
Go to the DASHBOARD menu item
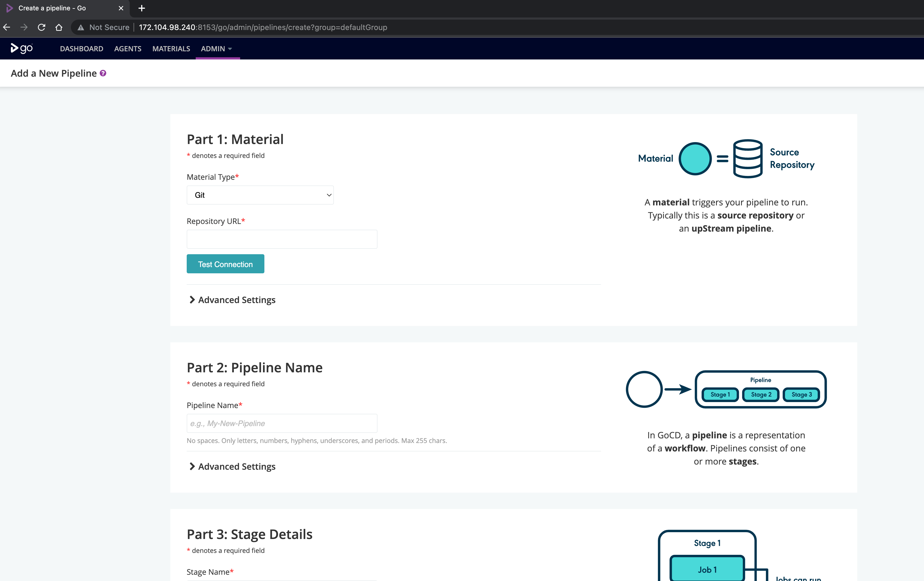81,49
